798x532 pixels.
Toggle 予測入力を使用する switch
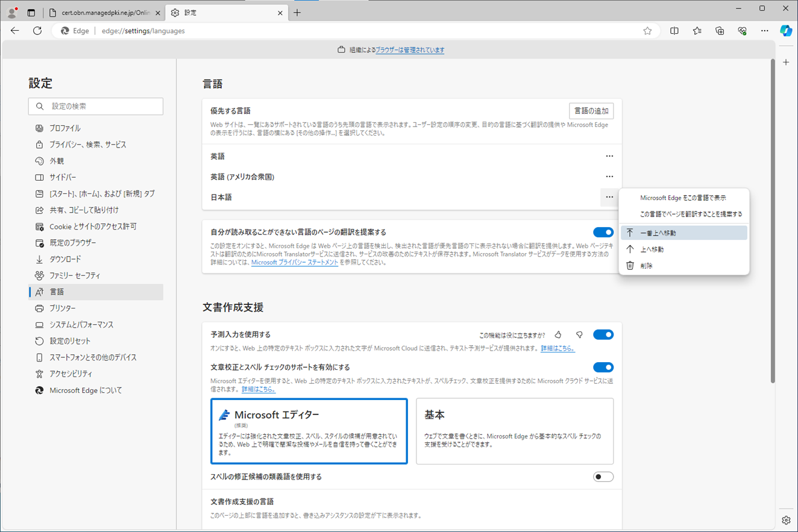(603, 335)
